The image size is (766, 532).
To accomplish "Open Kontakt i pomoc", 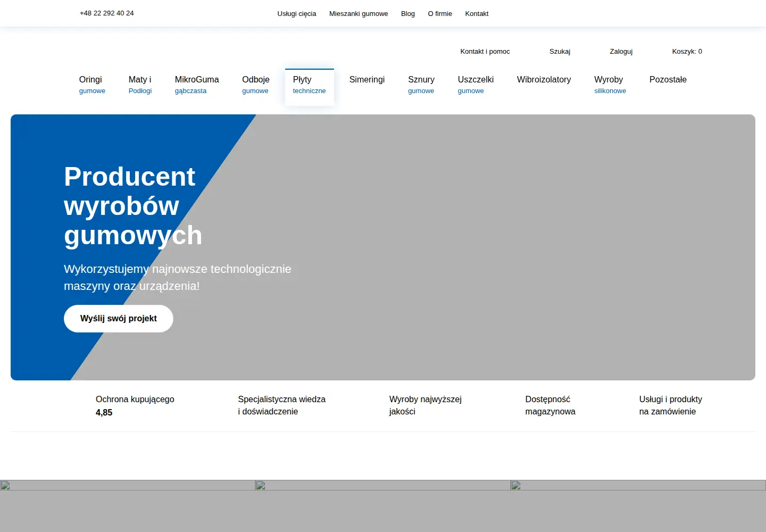I will coord(485,52).
